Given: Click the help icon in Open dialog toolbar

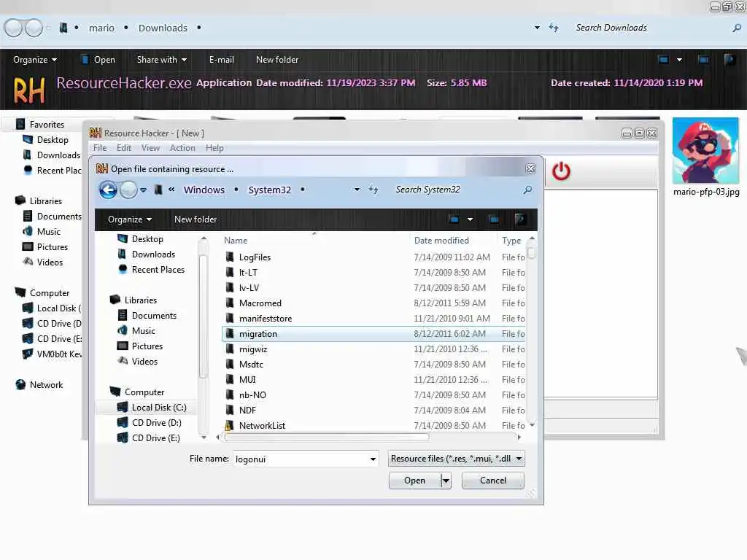Looking at the screenshot, I should [520, 219].
